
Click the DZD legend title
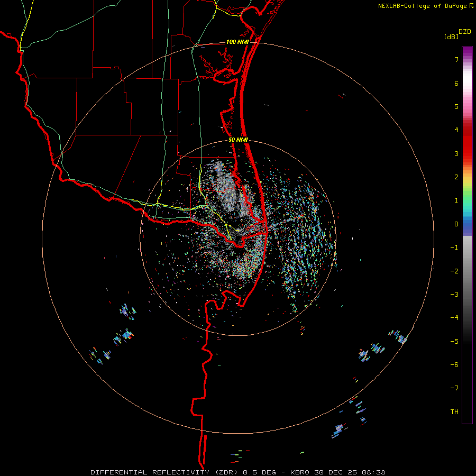click(465, 31)
